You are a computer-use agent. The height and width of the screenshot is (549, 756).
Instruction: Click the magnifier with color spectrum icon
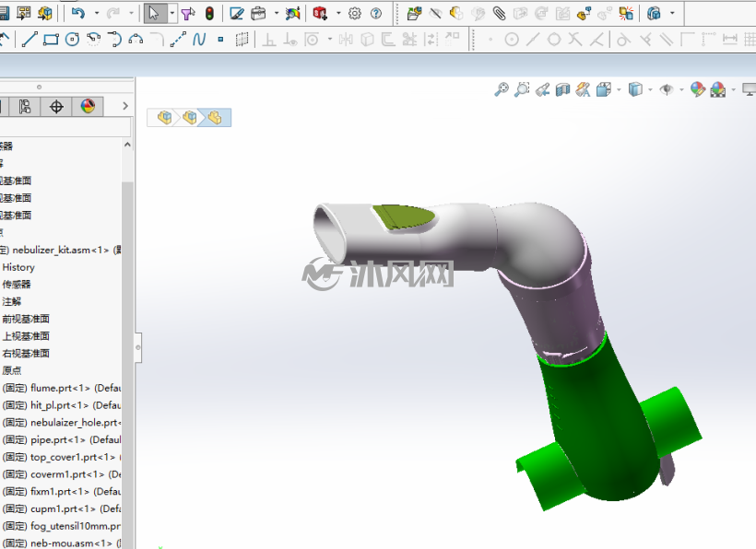coord(292,14)
